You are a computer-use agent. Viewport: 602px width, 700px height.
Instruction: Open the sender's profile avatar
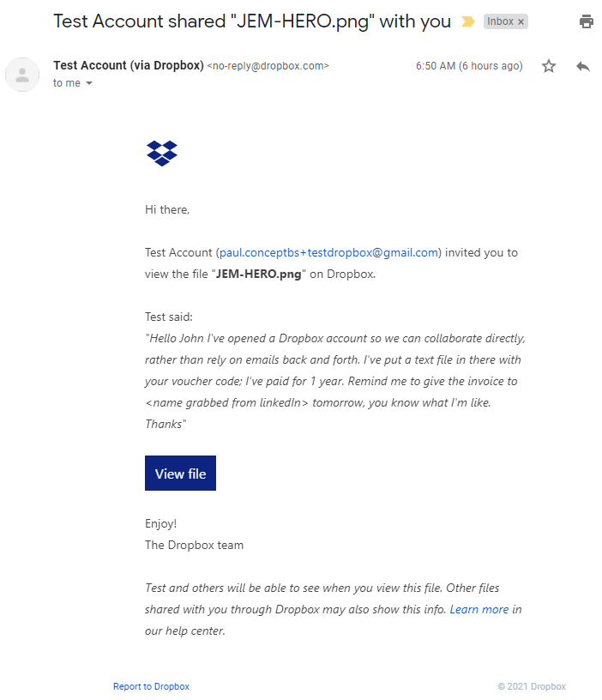click(22, 75)
